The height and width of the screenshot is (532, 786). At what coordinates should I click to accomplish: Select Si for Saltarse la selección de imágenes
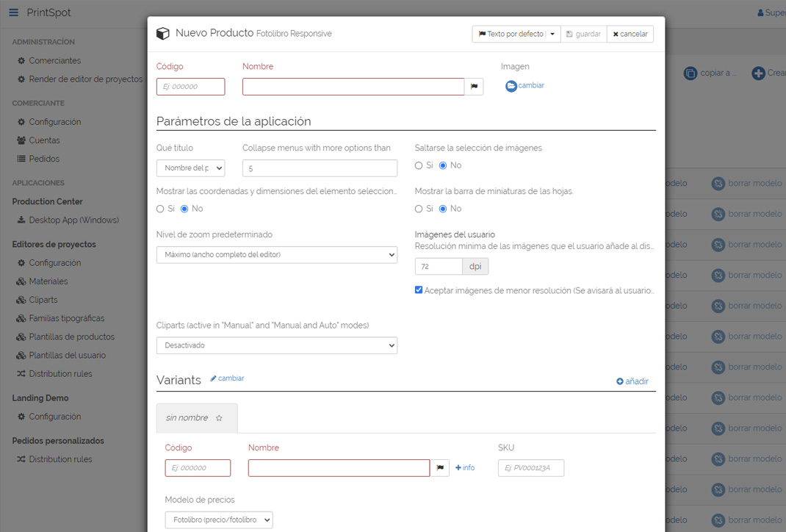pos(419,166)
